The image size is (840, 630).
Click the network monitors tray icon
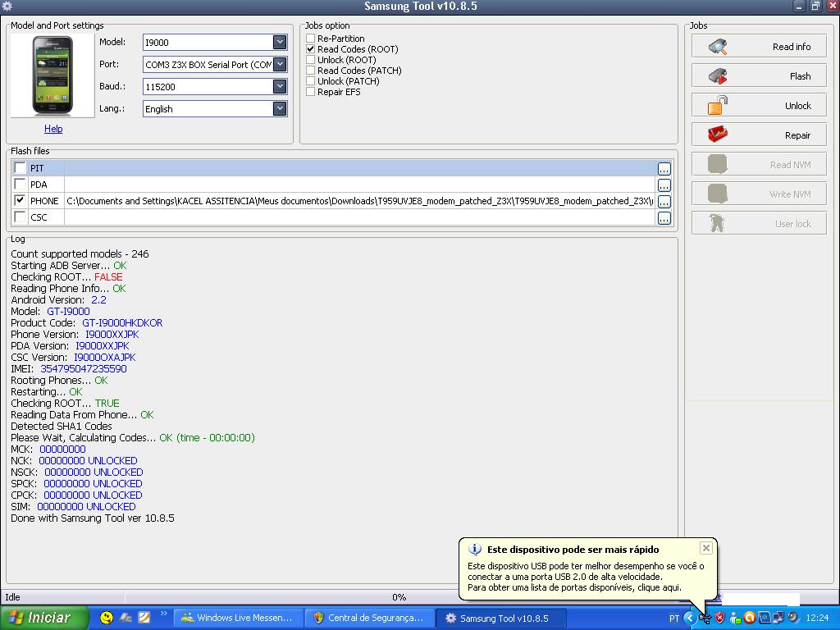[x=778, y=619]
